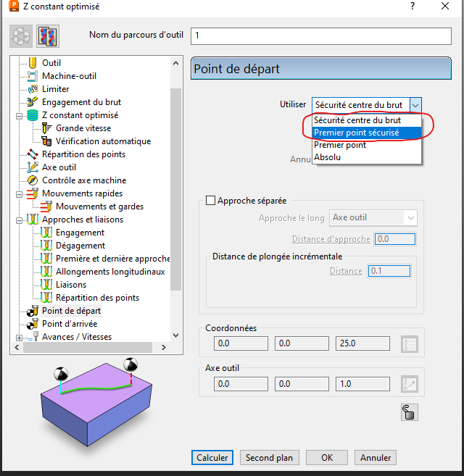Click the copy start point icon above Annuler
Screen dimensions: 464x476
(410, 413)
